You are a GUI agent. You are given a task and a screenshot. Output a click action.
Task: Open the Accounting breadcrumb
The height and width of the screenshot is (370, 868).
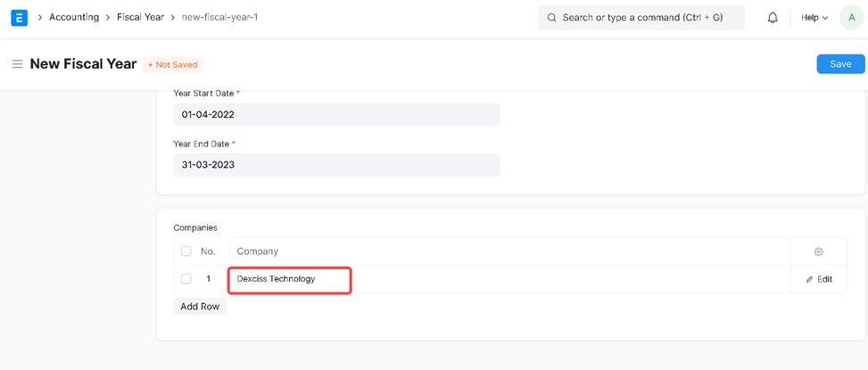click(74, 17)
